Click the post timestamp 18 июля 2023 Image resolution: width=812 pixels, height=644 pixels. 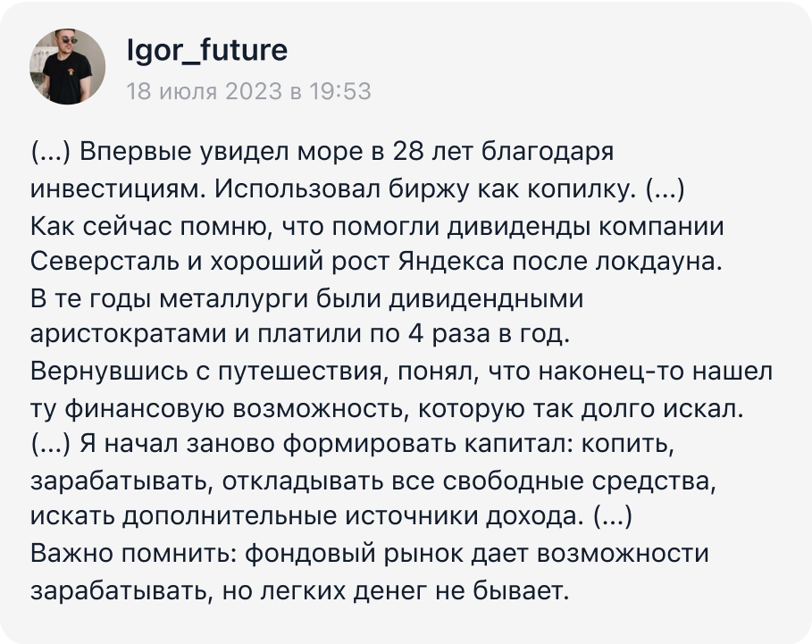coord(205,91)
